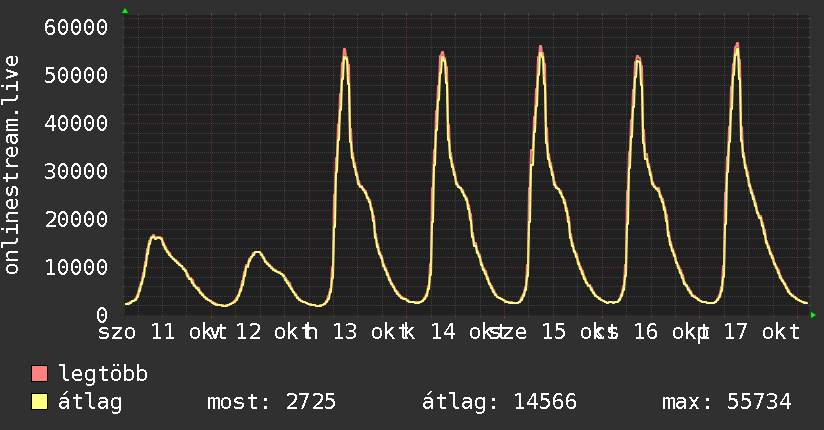Image resolution: width=824 pixels, height=430 pixels.
Task: Click the 'max: 55734' maximum value
Action: pyautogui.click(x=726, y=402)
